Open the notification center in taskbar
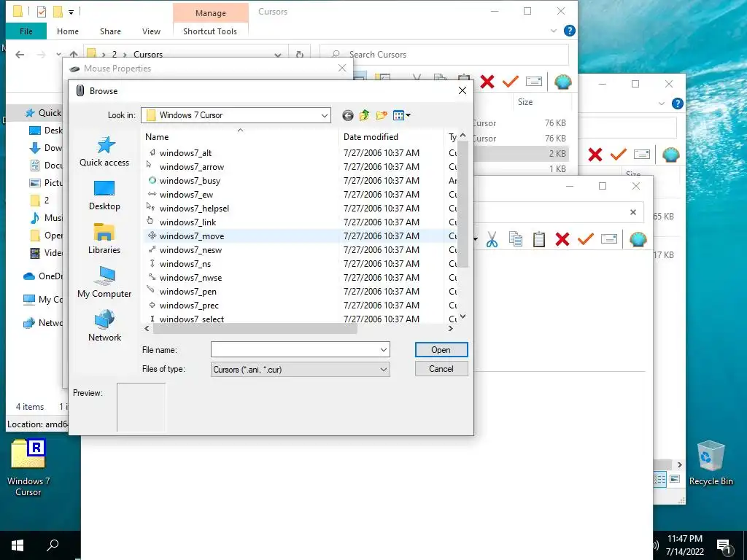This screenshot has height=560, width=747. pyautogui.click(x=724, y=545)
